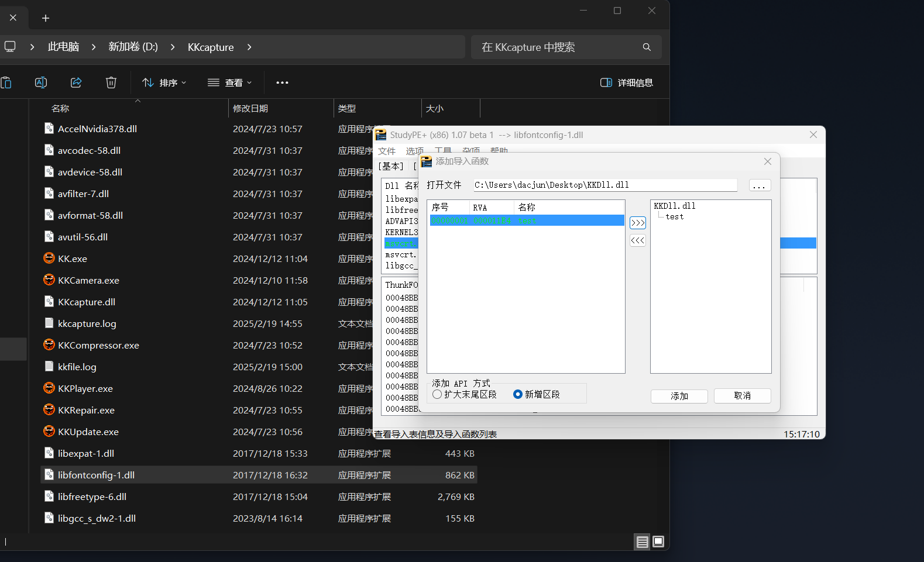Click the KKcapture.dll file icon

pyautogui.click(x=49, y=302)
